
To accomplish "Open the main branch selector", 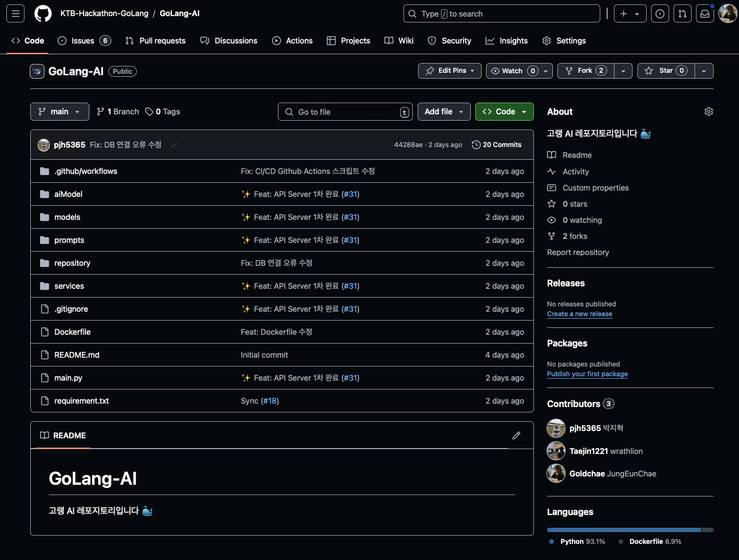I will [60, 111].
